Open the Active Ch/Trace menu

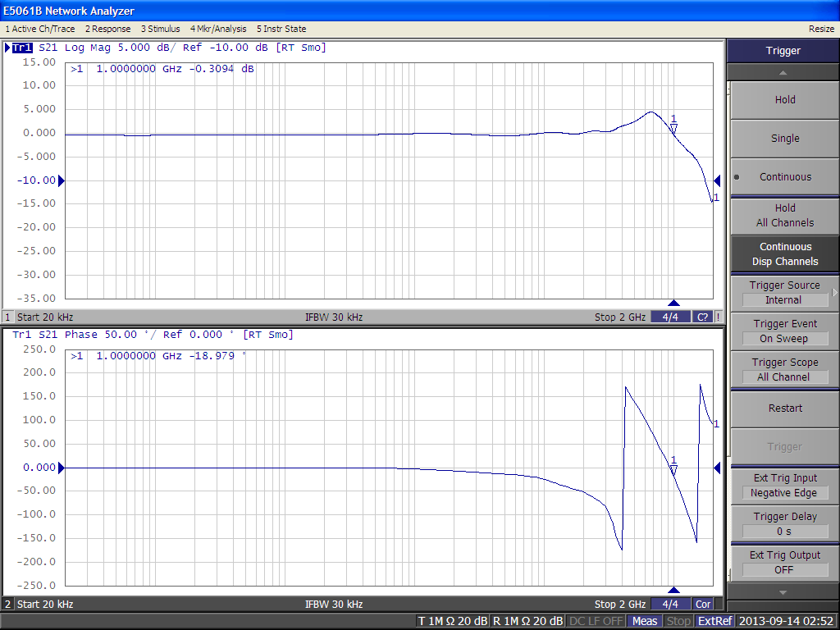coord(39,29)
